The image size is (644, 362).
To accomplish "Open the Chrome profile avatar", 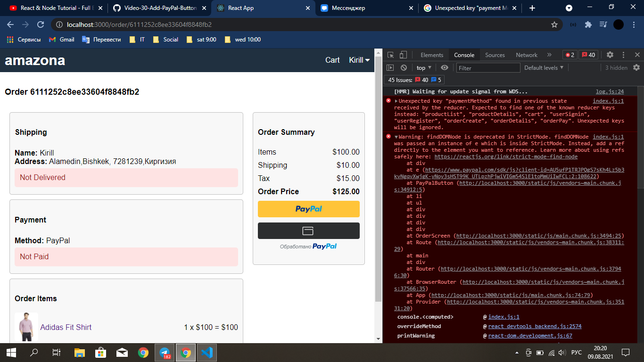I will coord(619,25).
